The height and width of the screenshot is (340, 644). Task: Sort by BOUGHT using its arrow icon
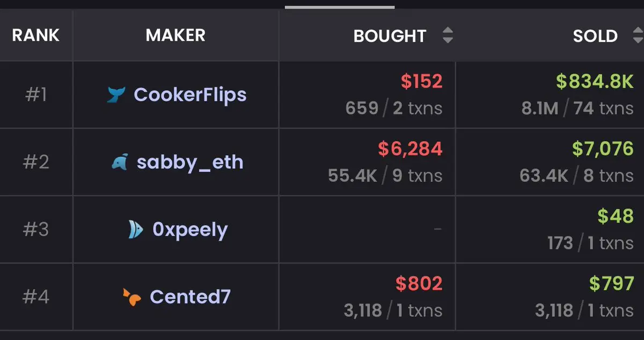click(448, 36)
